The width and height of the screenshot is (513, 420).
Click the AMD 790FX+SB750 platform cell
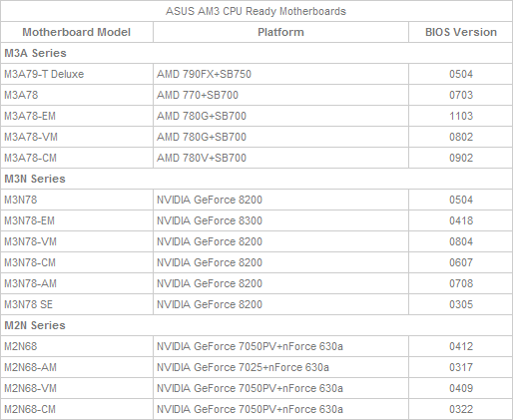pos(280,74)
